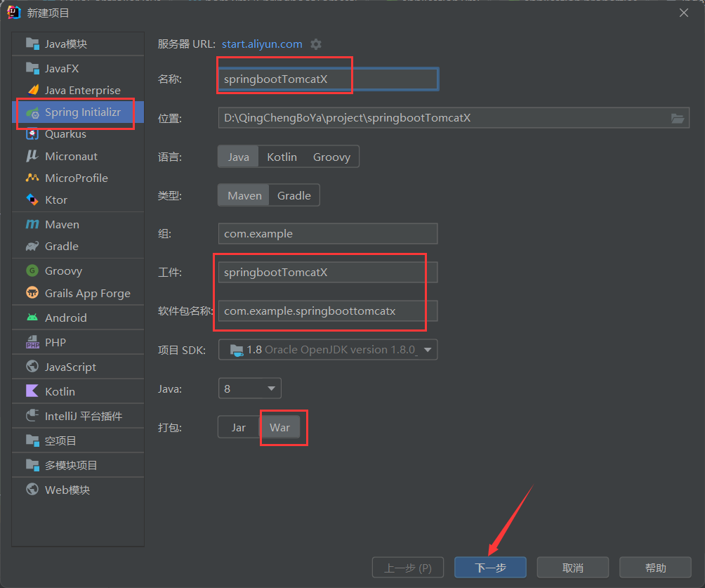Select Quarkus project type
This screenshot has height=588, width=705.
point(78,134)
